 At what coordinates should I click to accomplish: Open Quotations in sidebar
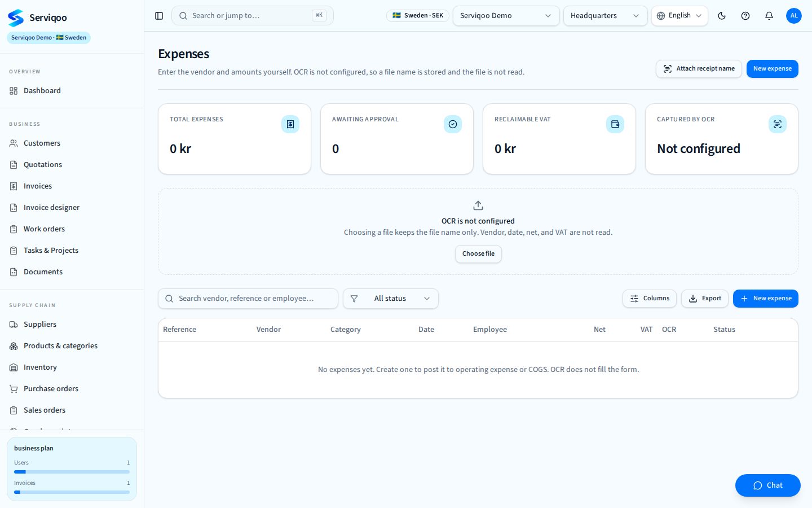point(72,165)
